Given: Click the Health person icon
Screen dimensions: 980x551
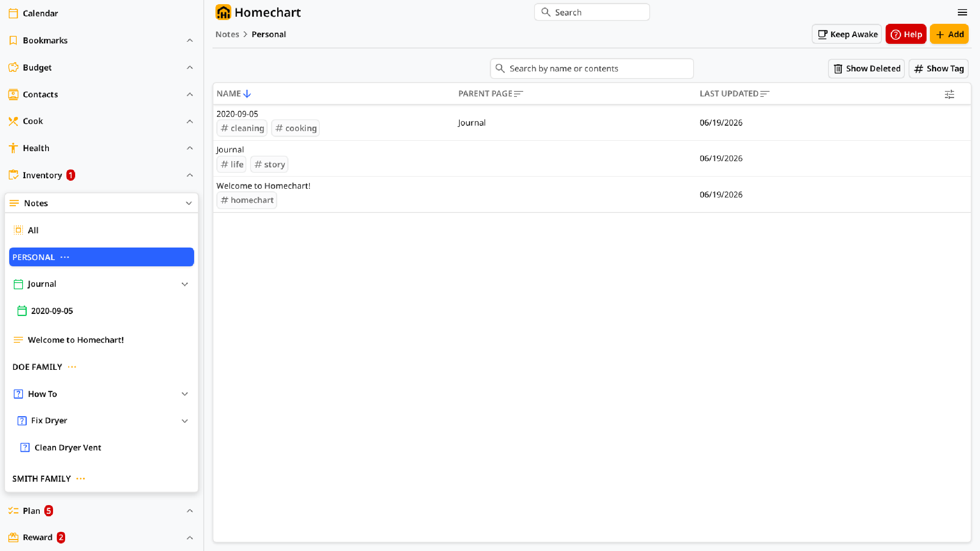Looking at the screenshot, I should point(13,148).
